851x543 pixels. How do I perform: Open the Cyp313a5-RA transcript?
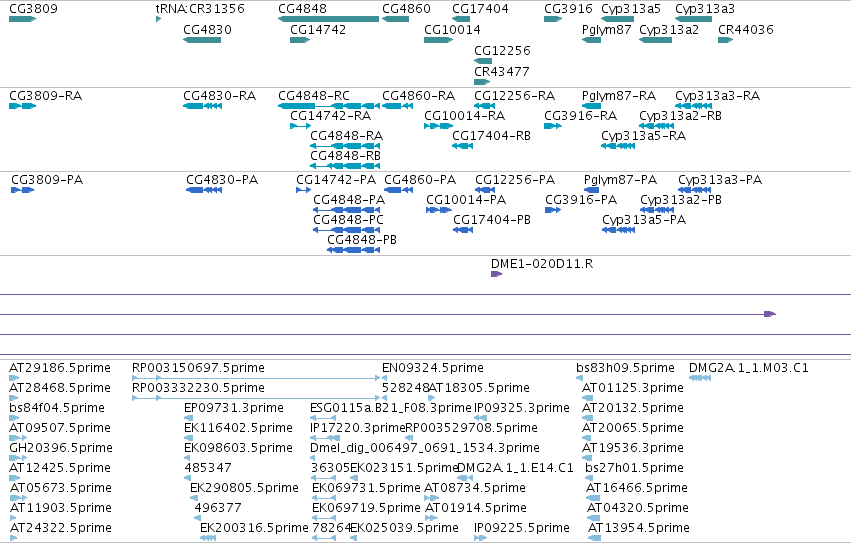(618, 146)
